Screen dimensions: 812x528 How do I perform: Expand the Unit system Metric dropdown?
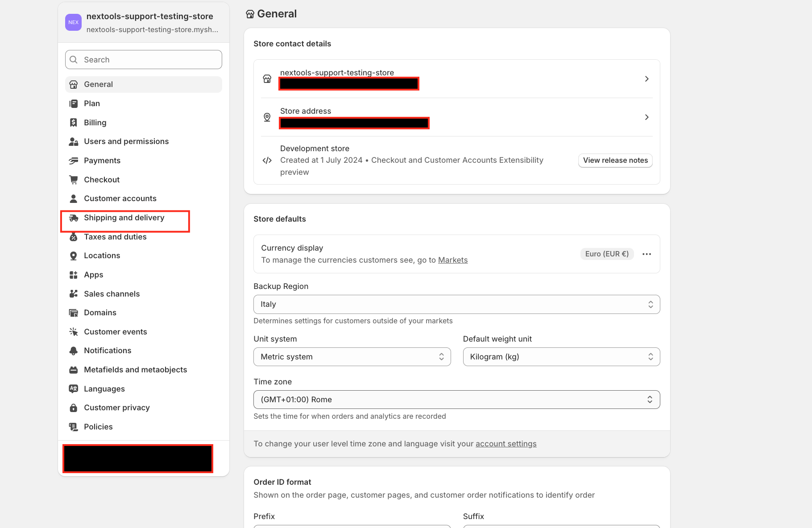point(352,357)
